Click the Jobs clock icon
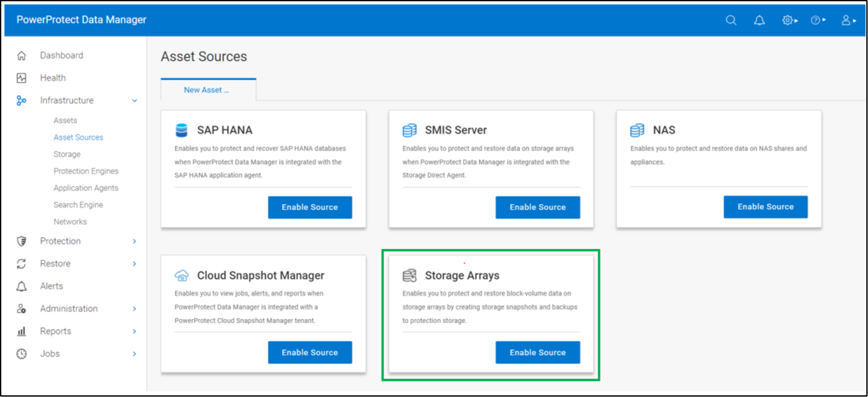This screenshot has width=868, height=397. click(22, 354)
